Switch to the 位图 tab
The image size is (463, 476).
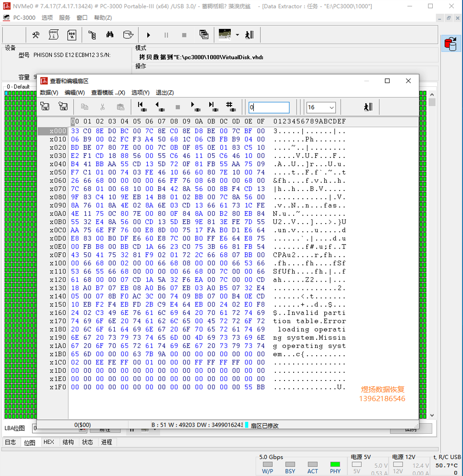tap(30, 442)
